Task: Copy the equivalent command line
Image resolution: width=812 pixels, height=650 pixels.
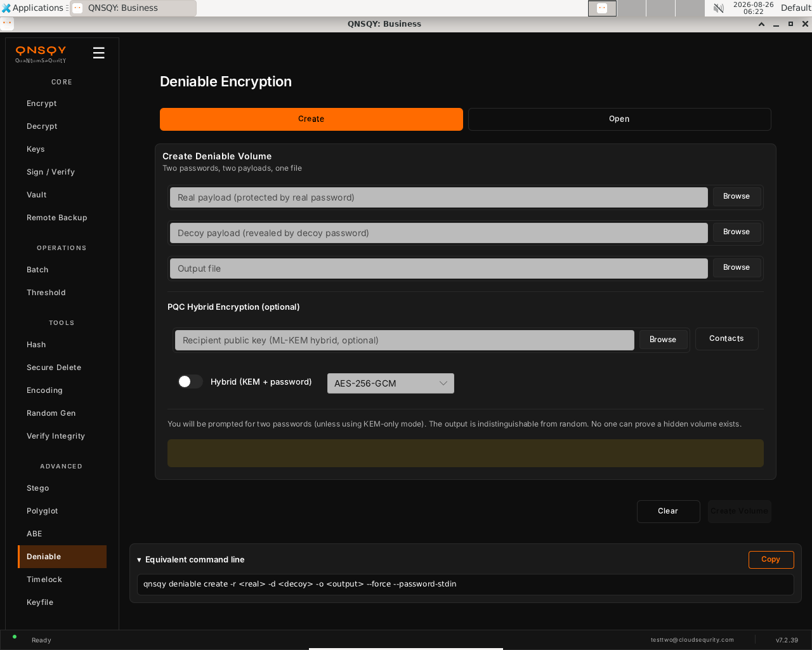Action: point(771,560)
